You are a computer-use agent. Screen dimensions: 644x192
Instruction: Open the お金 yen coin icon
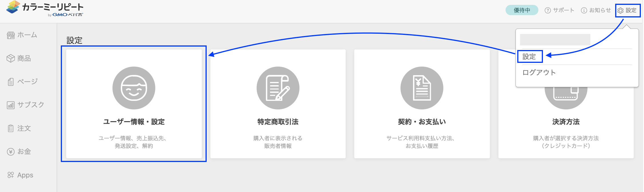(11, 152)
